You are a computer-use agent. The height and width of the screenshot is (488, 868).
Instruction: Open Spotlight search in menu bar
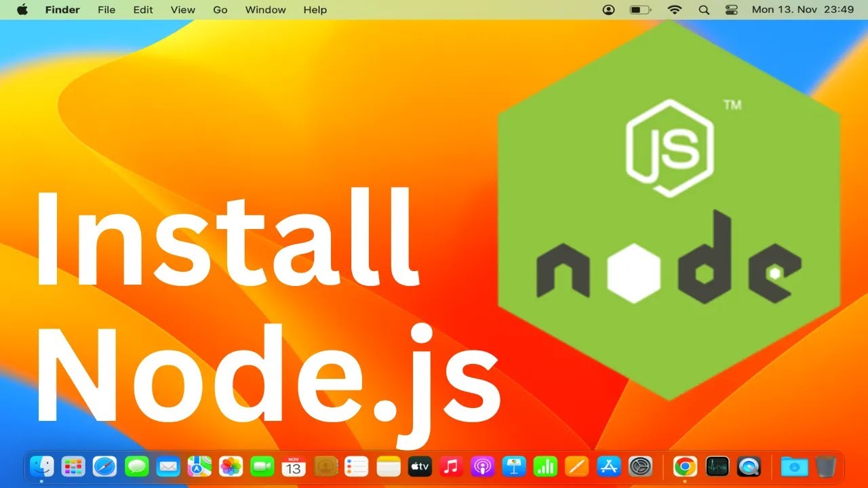click(704, 9)
